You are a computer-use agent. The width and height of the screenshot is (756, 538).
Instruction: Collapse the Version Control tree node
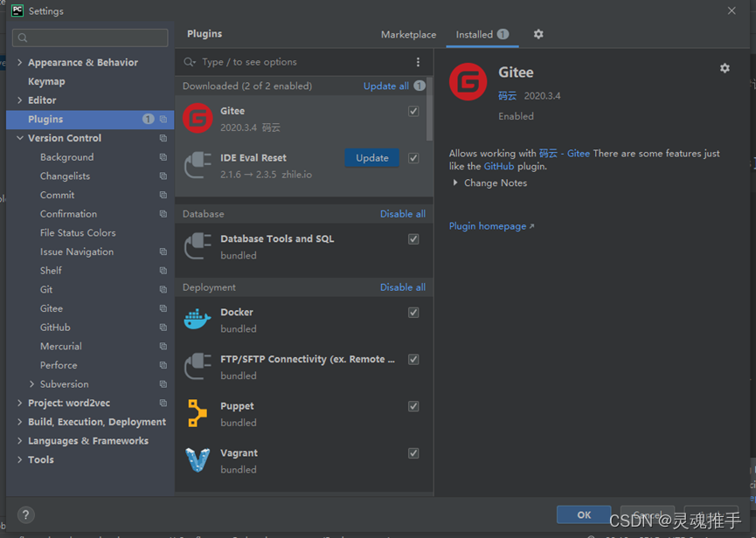(x=20, y=138)
